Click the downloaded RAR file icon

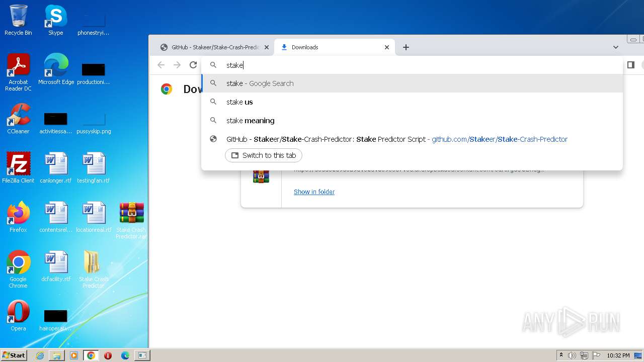tap(261, 176)
